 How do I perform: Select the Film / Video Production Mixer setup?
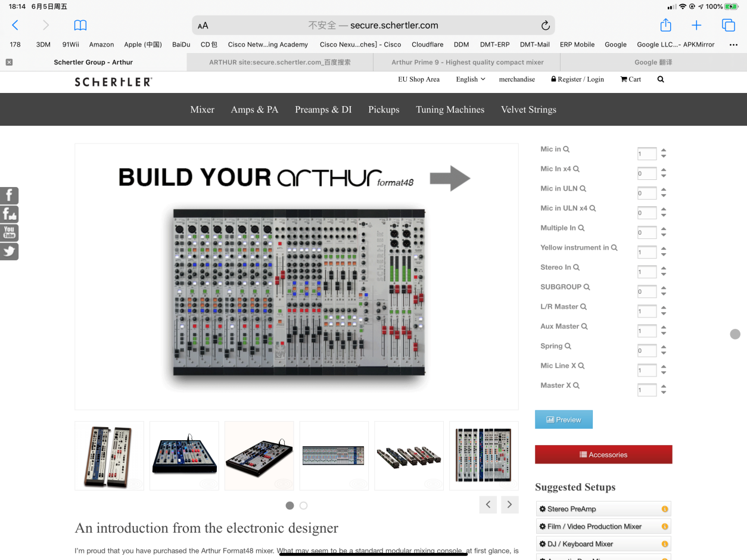coord(603,527)
